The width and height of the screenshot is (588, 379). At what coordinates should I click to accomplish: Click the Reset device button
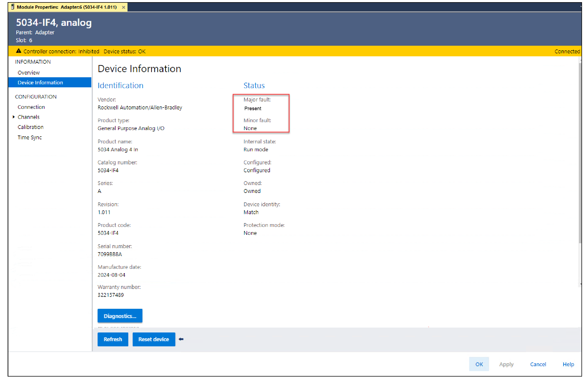coord(154,339)
